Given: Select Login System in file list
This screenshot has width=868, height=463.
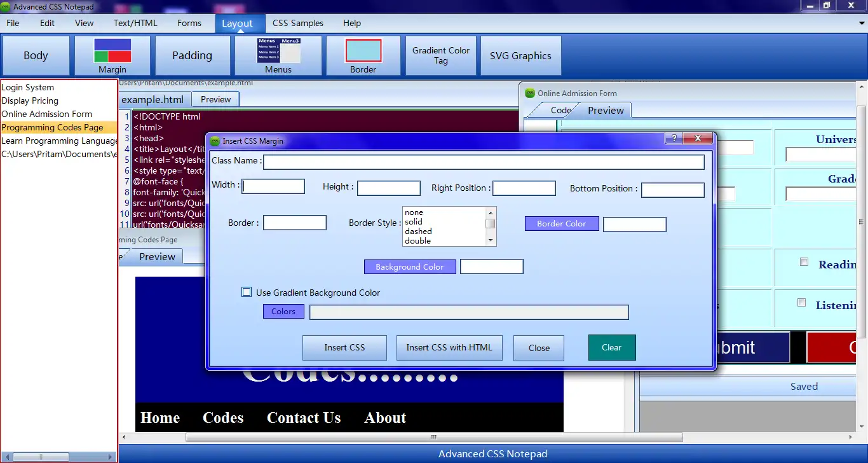Looking at the screenshot, I should 28,87.
